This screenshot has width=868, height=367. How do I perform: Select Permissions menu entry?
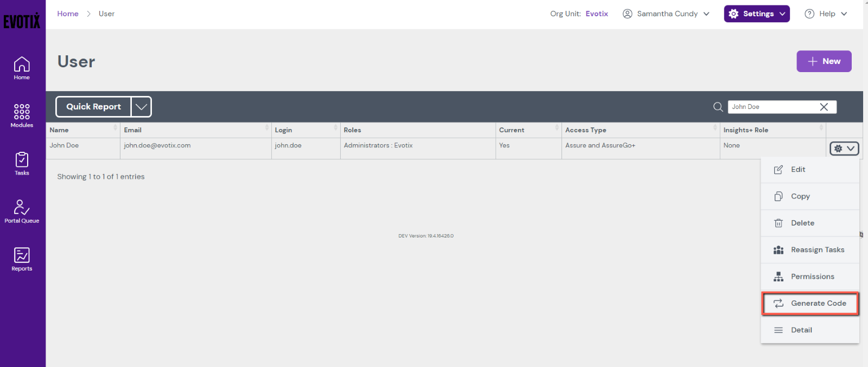pos(810,276)
